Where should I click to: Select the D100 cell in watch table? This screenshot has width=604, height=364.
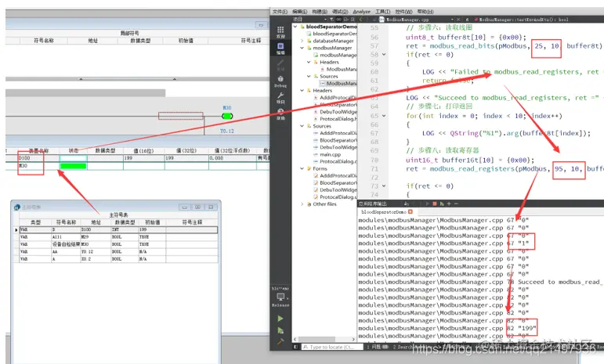pos(38,158)
